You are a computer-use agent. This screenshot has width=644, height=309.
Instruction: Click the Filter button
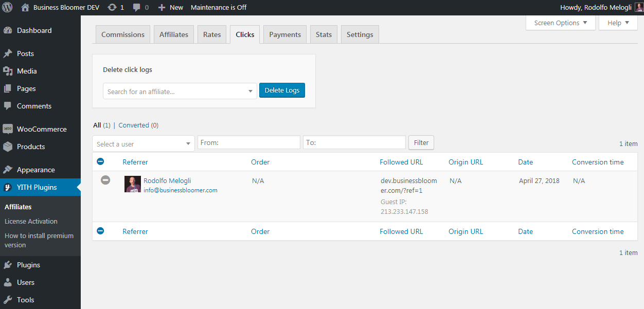click(421, 142)
